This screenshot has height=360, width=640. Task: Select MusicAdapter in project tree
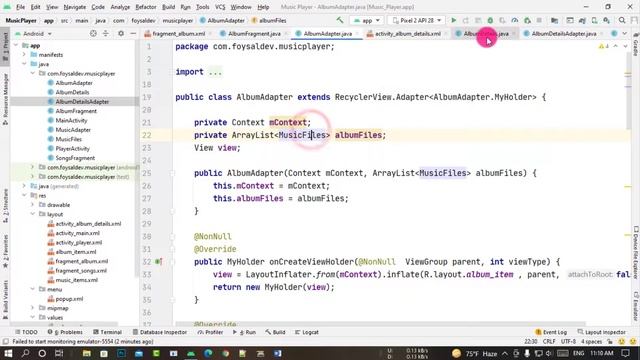73,130
